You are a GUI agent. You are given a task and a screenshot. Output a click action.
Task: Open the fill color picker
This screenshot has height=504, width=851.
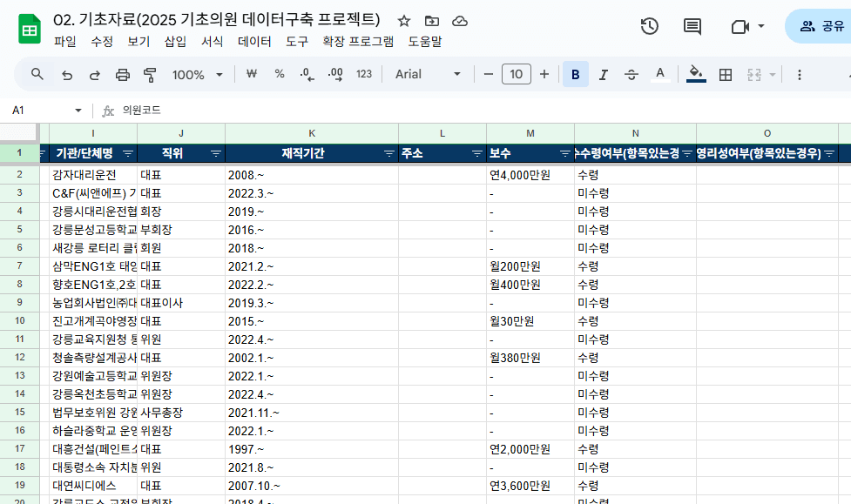tap(695, 75)
